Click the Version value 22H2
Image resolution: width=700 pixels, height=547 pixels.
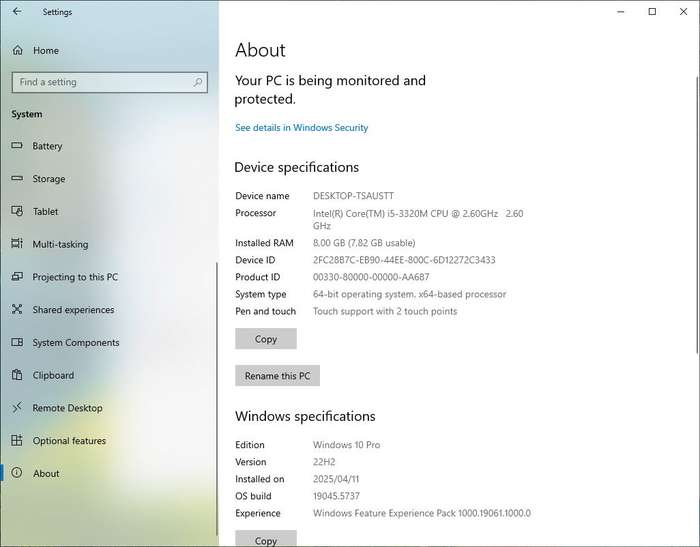(x=324, y=462)
